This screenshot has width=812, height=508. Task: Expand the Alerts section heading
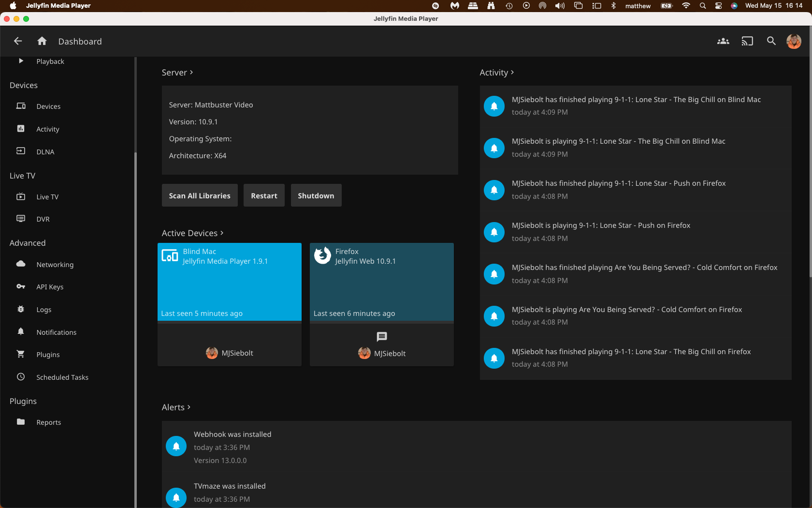click(176, 407)
